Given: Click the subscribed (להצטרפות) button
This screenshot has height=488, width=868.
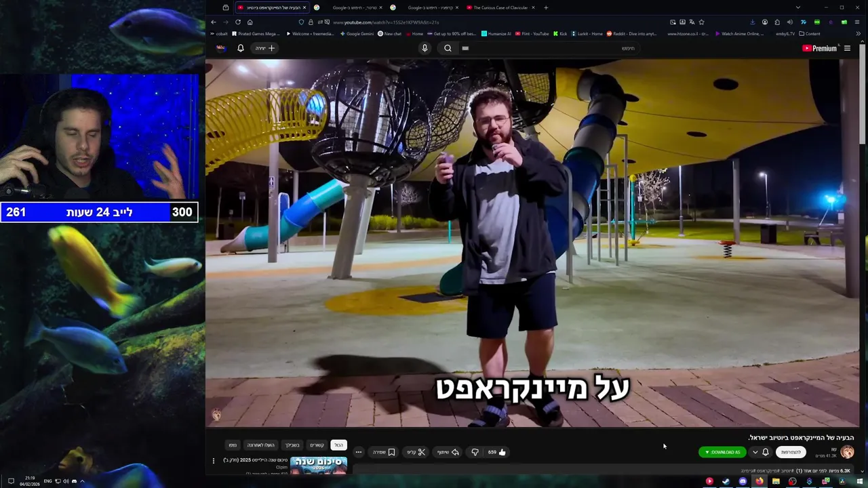Looking at the screenshot, I should (791, 452).
